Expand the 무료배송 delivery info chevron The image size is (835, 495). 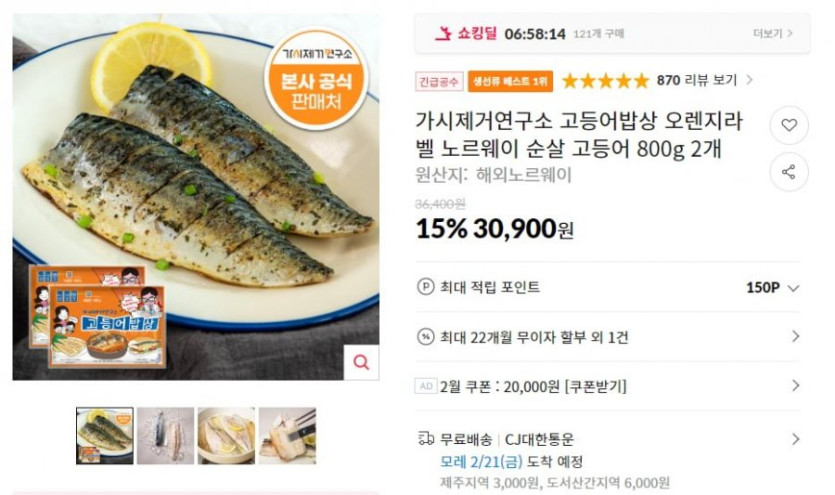click(x=796, y=439)
